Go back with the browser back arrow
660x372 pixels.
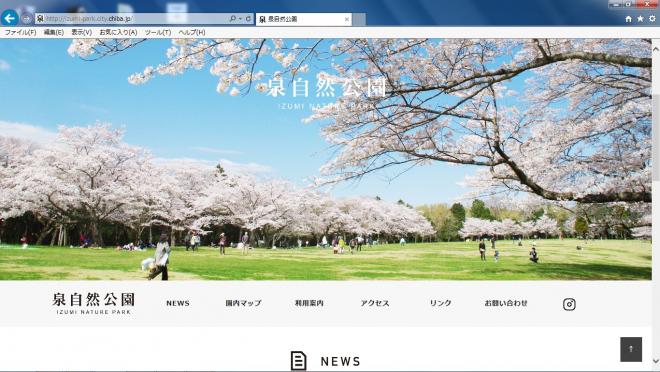tap(9, 18)
